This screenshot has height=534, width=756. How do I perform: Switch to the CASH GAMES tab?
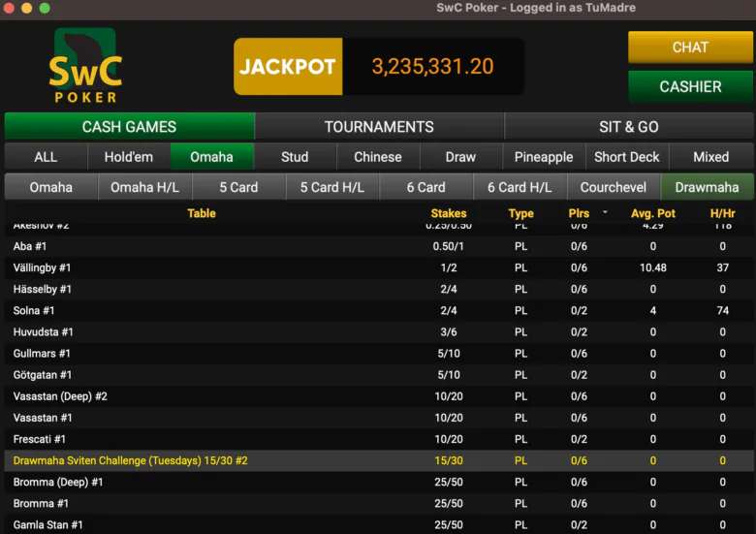[x=129, y=126]
